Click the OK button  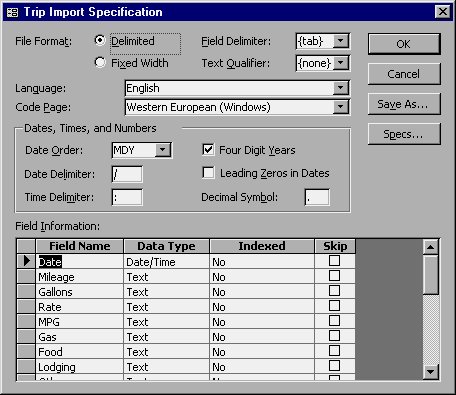404,44
